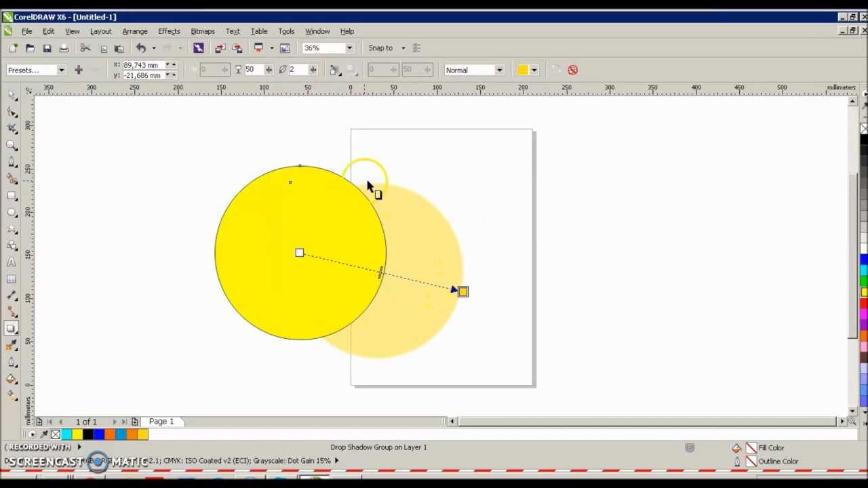Open the Effects menu
The width and height of the screenshot is (868, 488).
169,31
